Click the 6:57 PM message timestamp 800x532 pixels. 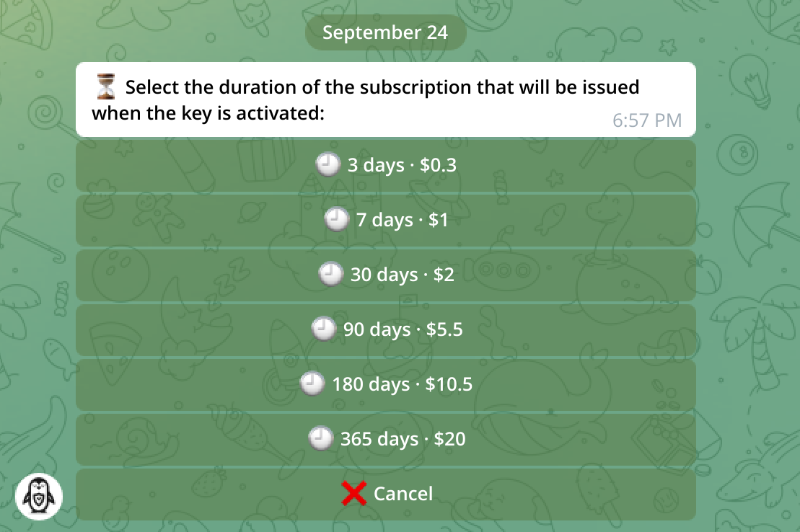click(x=646, y=120)
